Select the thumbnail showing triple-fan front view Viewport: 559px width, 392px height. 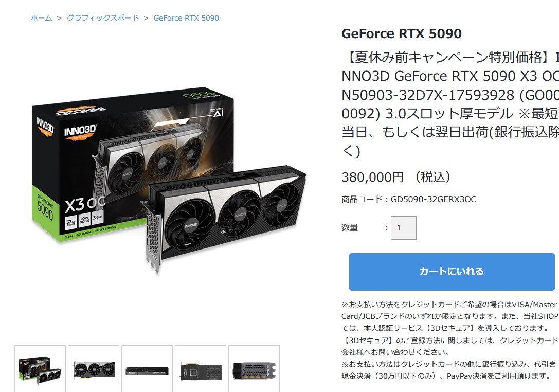pos(94,369)
